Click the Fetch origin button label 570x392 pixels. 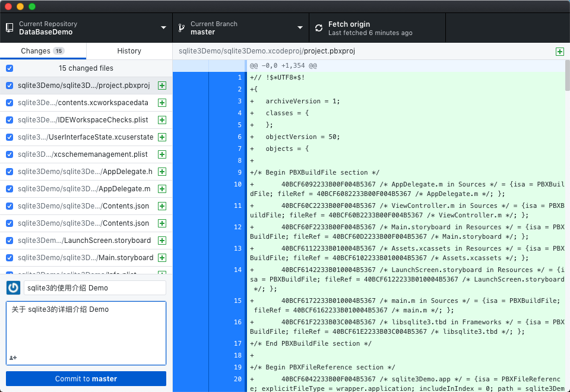pos(349,24)
